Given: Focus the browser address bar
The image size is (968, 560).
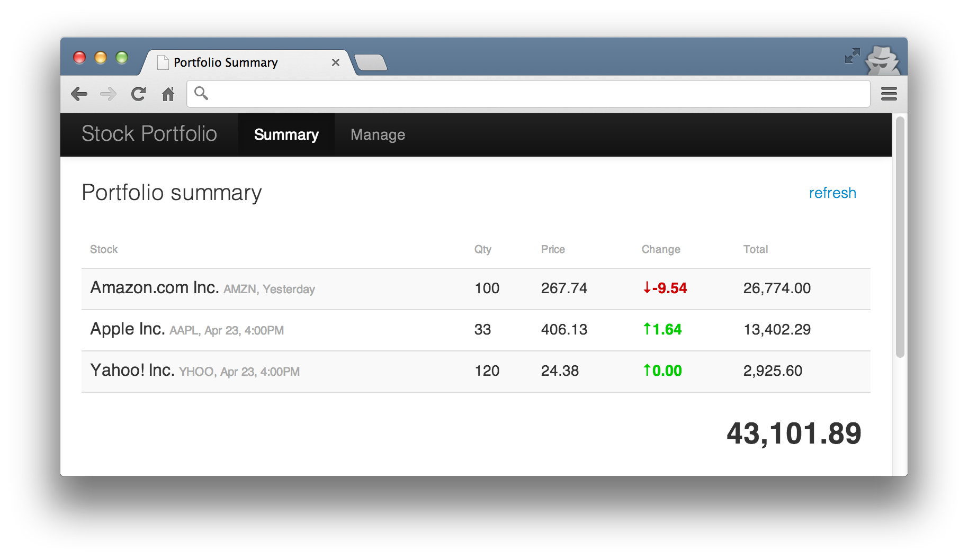Looking at the screenshot, I should 530,94.
